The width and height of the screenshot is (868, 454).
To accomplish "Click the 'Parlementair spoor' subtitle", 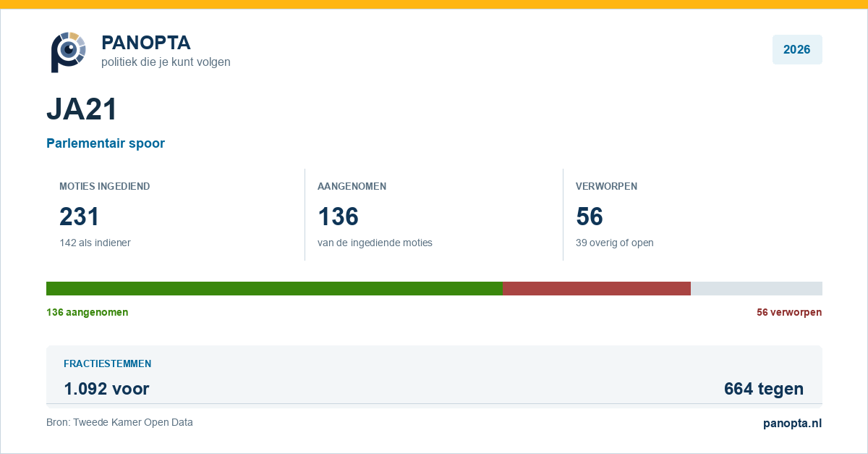I will pos(106,143).
